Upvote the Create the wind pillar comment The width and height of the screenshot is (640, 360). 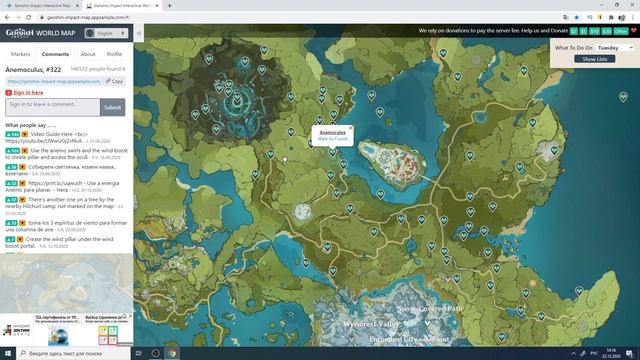[10, 239]
